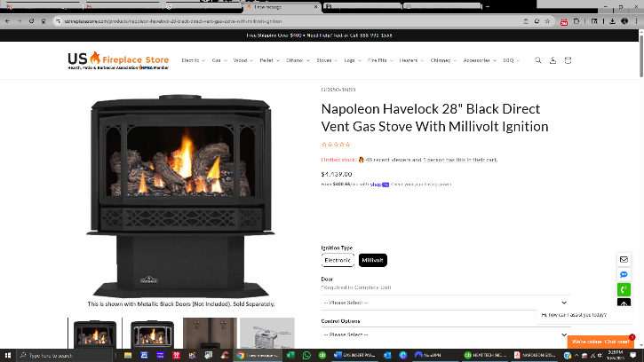Click the US Fireplace Store logo

point(118,60)
